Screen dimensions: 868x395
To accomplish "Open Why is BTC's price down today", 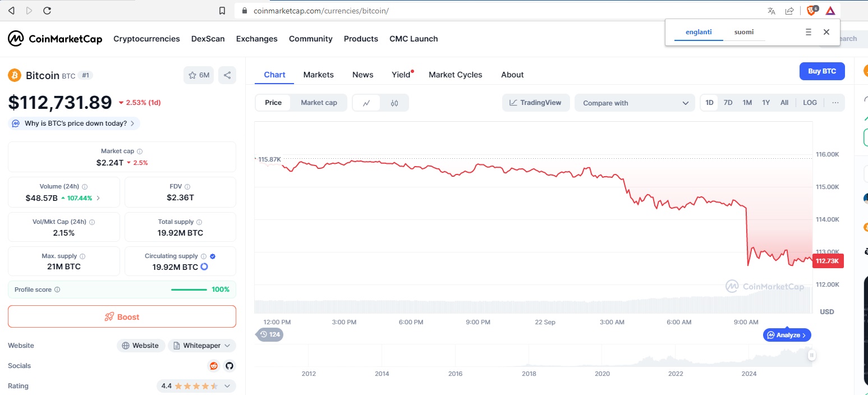I will (x=75, y=123).
